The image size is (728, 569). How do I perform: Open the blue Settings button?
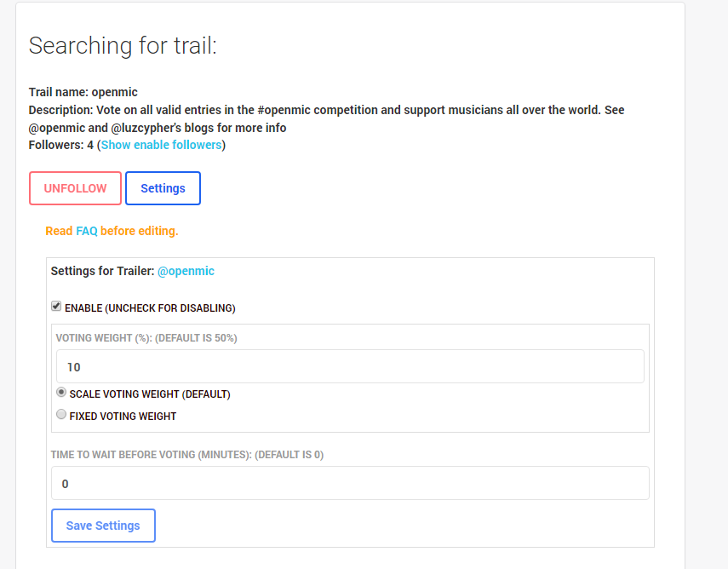163,188
